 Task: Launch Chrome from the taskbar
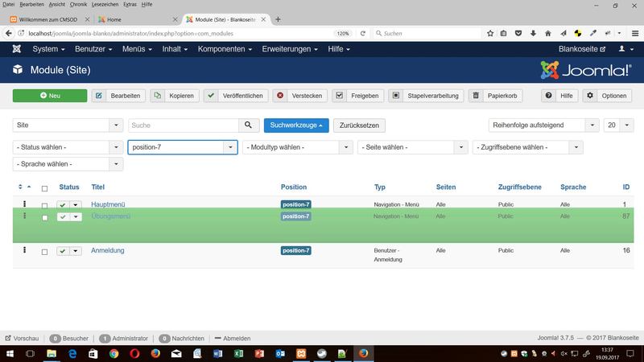(114, 353)
